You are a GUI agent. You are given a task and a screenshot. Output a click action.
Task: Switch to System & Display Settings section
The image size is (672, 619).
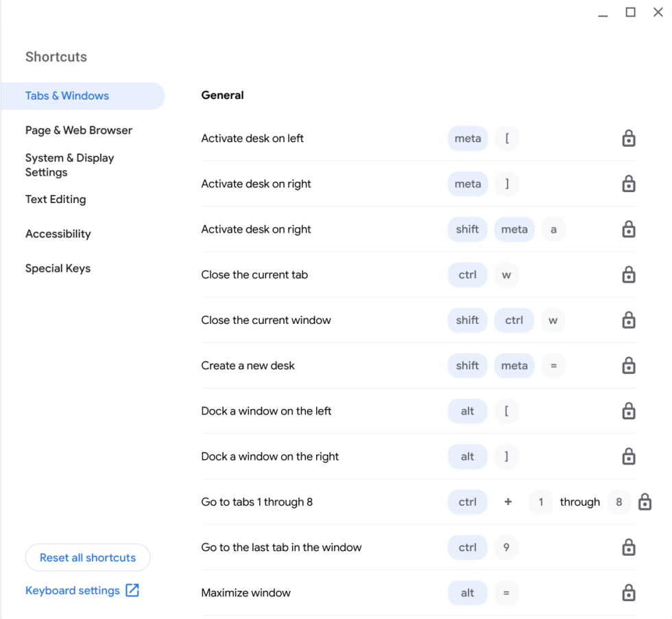point(70,165)
